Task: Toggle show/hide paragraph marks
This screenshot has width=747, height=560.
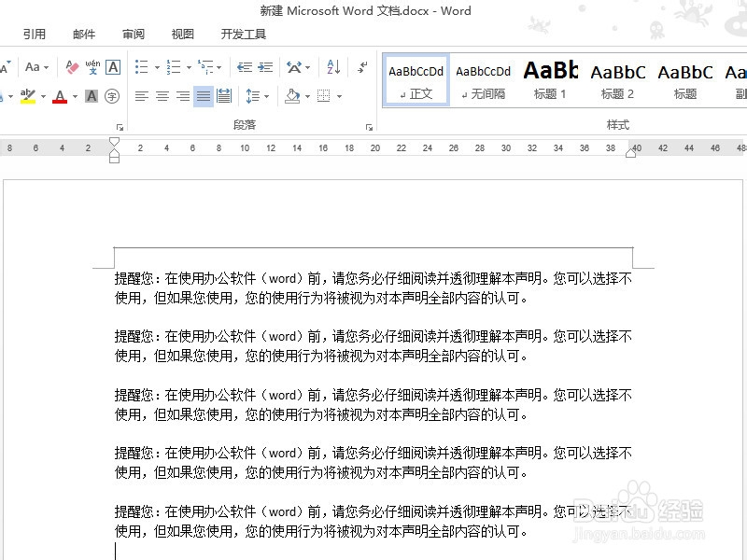Action: click(362, 67)
